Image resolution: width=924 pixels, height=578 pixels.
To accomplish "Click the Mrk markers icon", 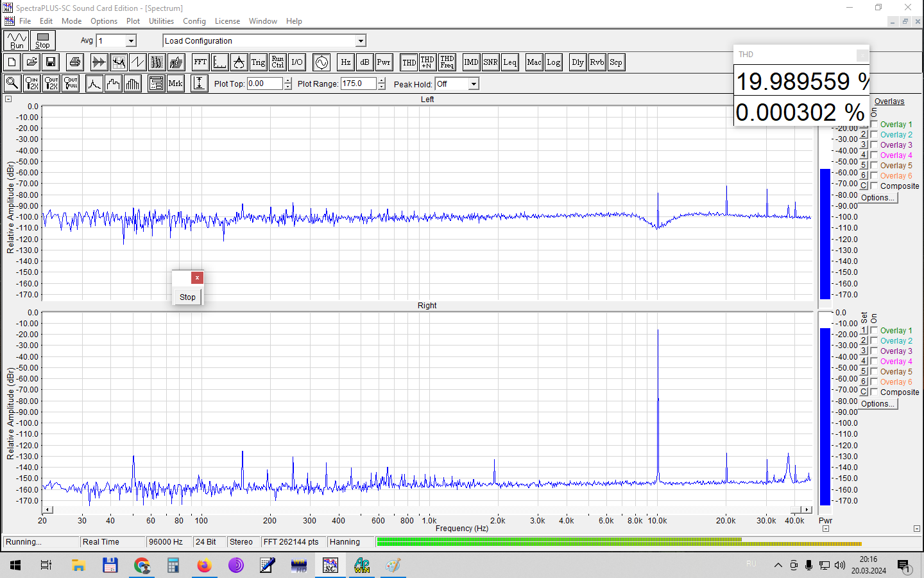I will coord(175,83).
